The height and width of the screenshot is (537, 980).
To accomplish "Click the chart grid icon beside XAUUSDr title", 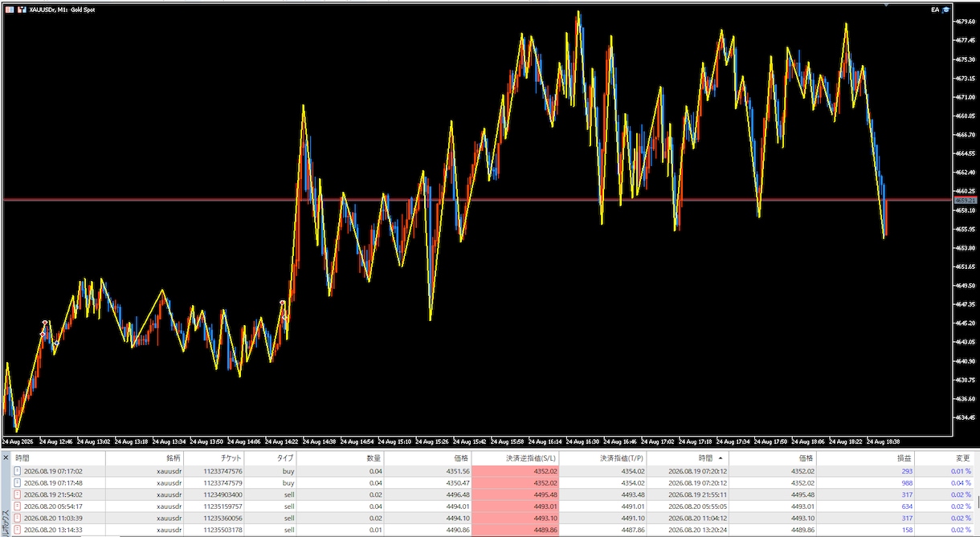I will pyautogui.click(x=9, y=10).
